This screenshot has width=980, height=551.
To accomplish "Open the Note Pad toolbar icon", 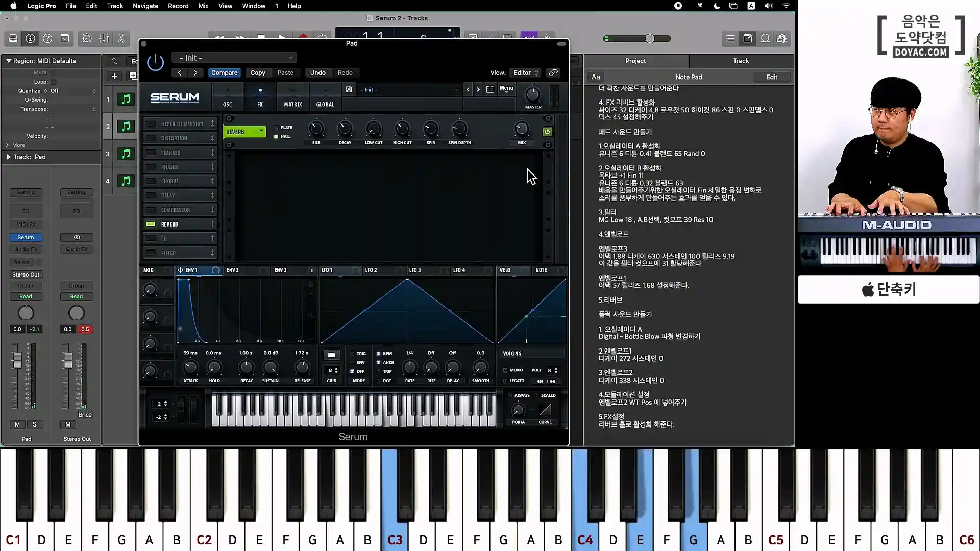I will click(x=748, y=38).
